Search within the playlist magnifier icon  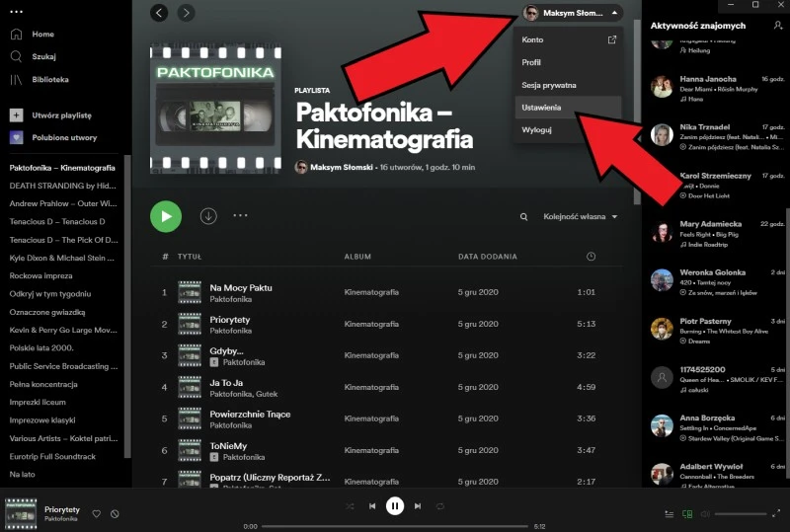[x=524, y=216]
